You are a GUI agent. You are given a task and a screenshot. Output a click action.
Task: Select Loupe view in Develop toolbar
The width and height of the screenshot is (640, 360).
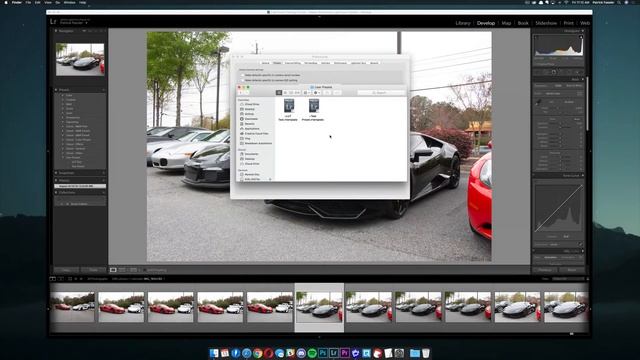point(113,270)
